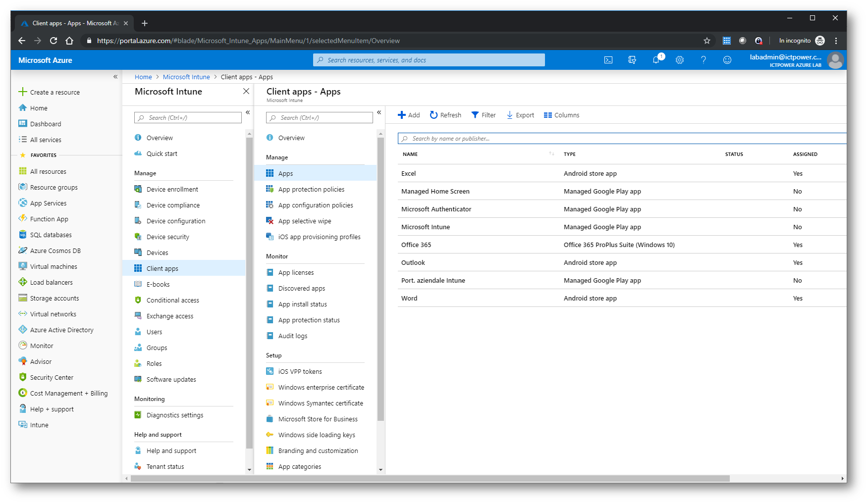Go to Microsoft Intune breadcrumb link
The height and width of the screenshot is (504, 868).
click(x=186, y=77)
